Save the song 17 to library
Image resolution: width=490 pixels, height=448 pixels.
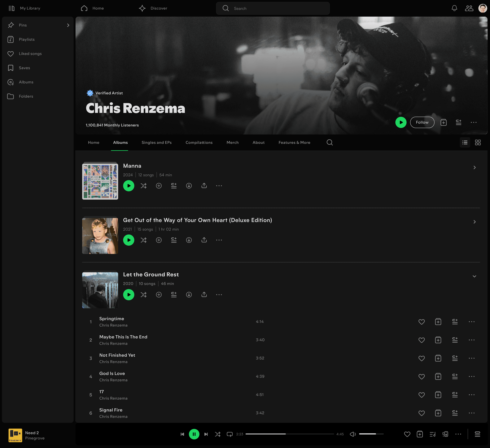click(x=438, y=395)
